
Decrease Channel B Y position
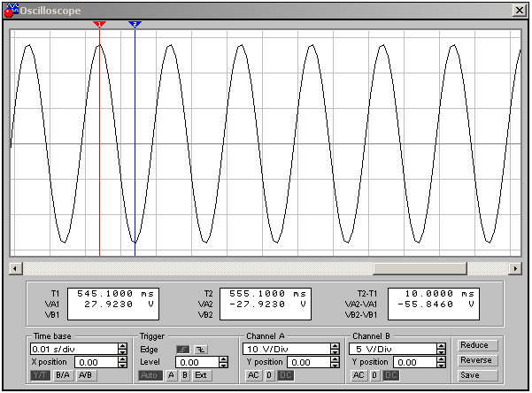click(x=442, y=366)
